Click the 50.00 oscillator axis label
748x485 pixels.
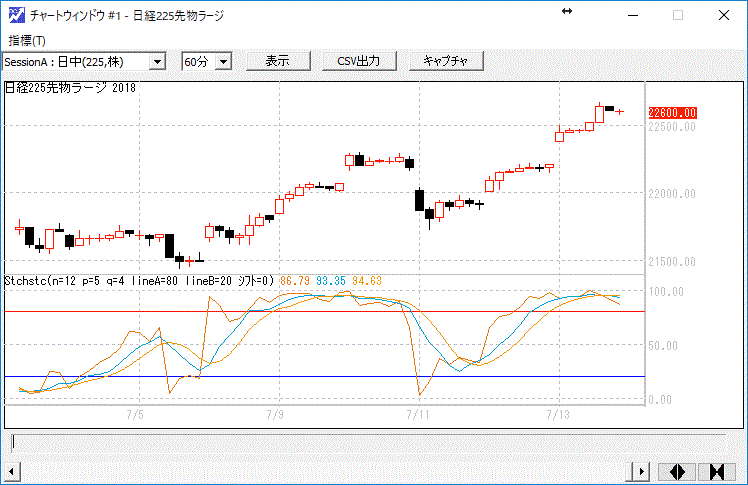click(x=663, y=346)
